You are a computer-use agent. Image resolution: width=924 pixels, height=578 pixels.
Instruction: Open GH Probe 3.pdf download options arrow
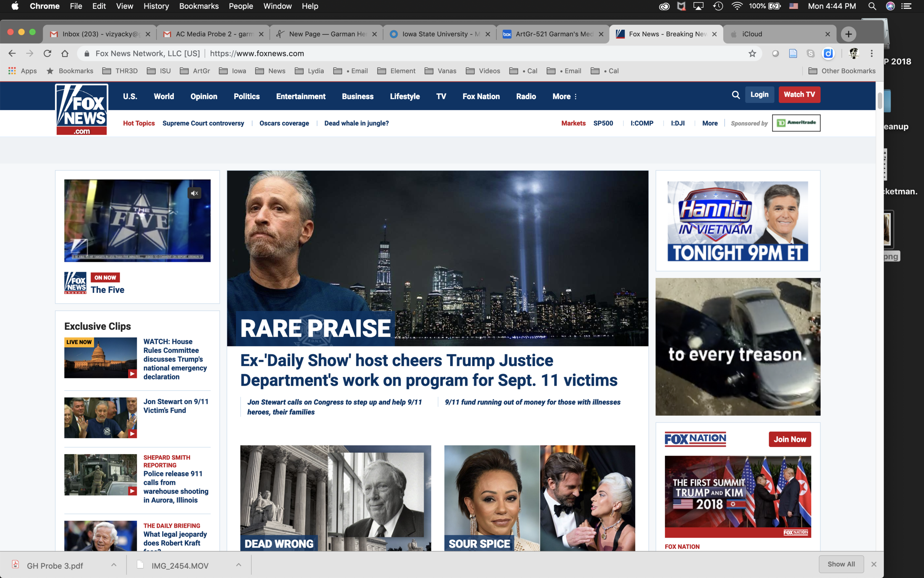(x=114, y=565)
